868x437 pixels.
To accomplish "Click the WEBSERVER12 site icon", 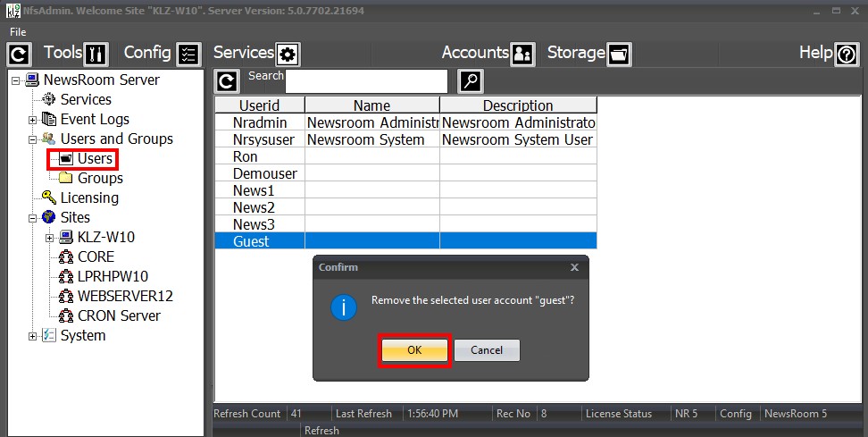I will click(x=66, y=296).
